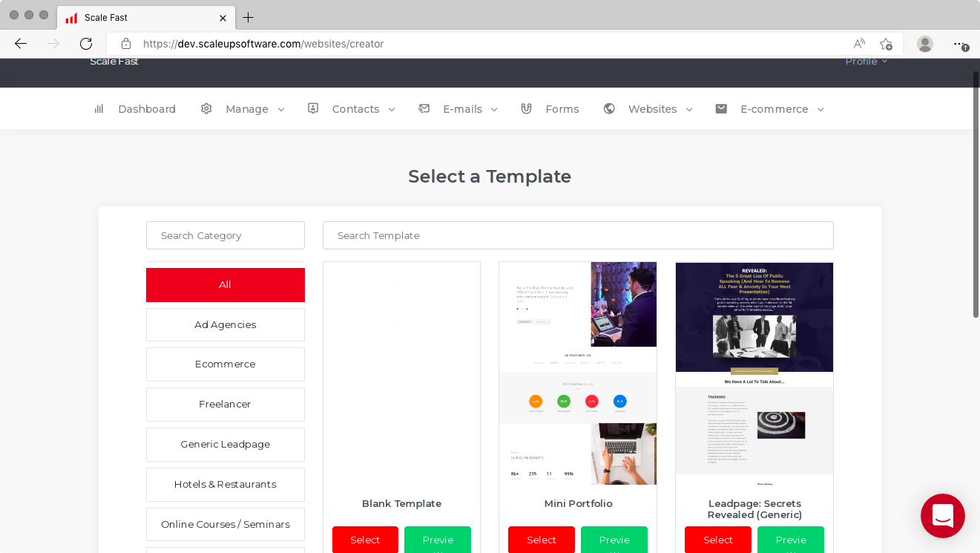Click the E-mails envelope icon
The width and height of the screenshot is (980, 553).
[424, 108]
